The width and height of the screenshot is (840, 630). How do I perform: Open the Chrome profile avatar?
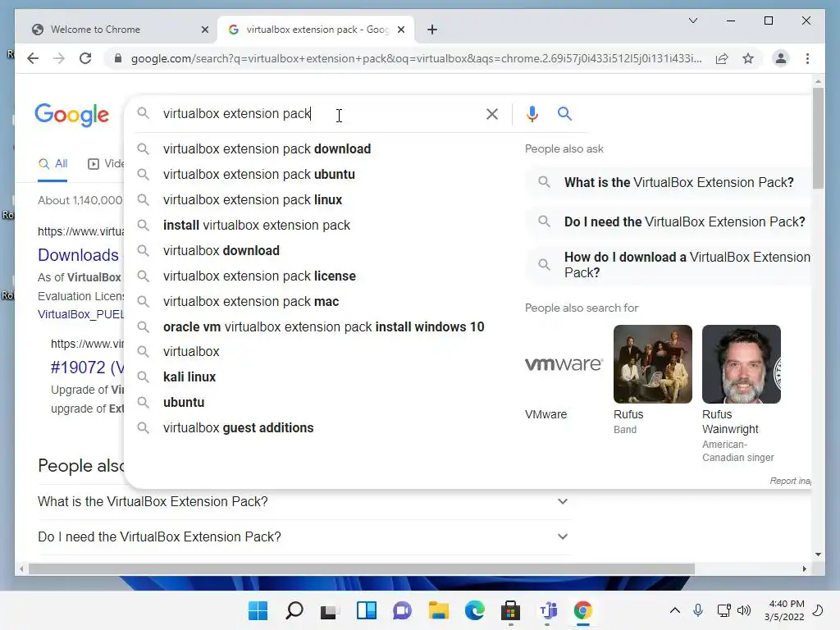point(781,58)
